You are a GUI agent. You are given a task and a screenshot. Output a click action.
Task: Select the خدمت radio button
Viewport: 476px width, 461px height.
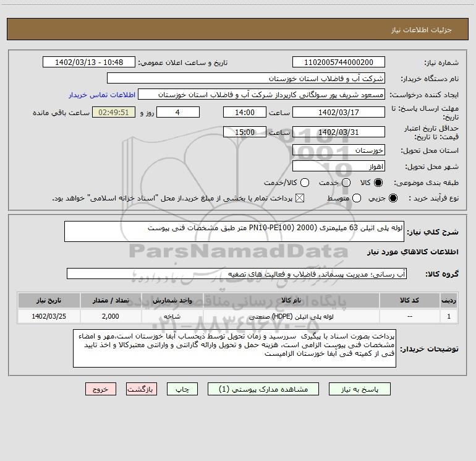346,183
